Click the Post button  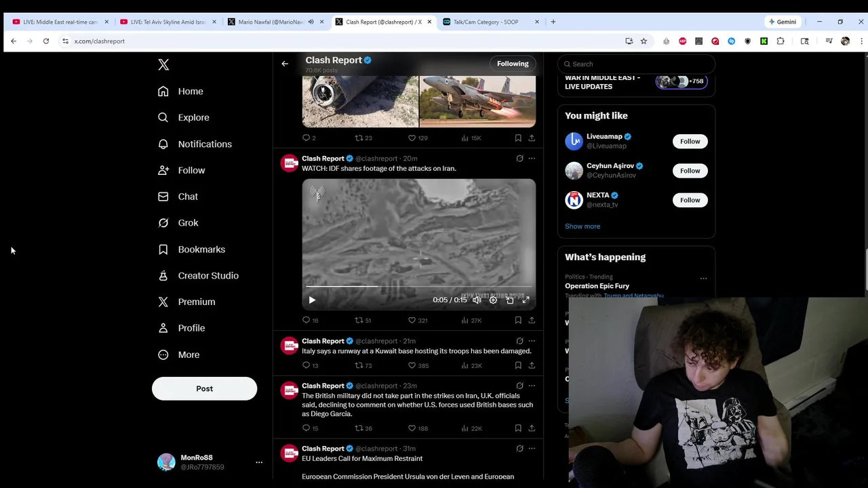pos(204,388)
